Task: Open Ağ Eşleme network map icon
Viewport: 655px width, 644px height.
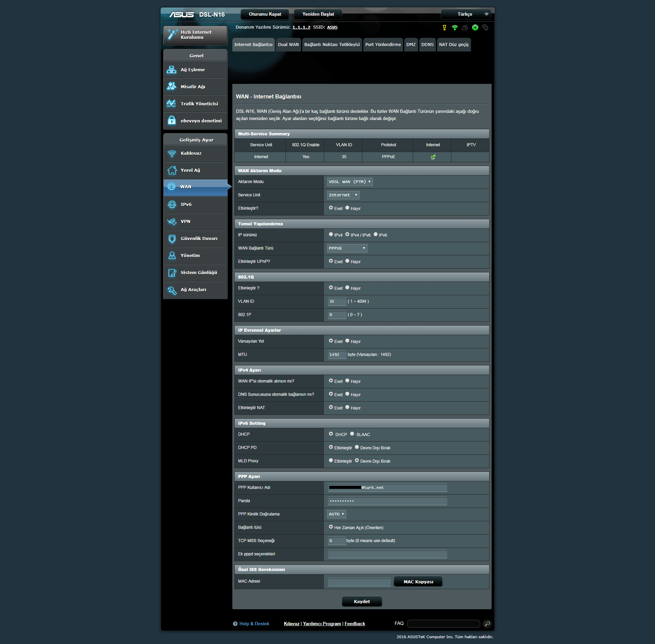Action: pyautogui.click(x=172, y=70)
